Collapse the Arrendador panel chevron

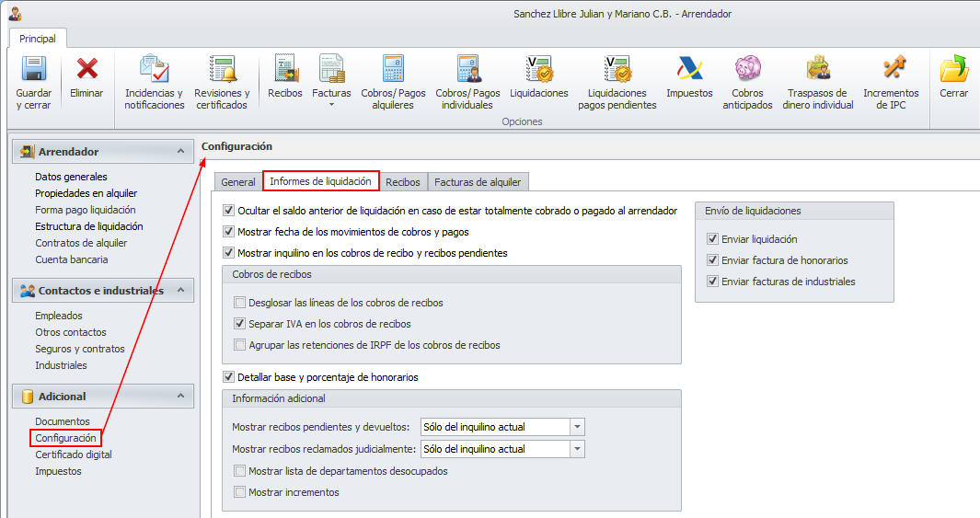[x=180, y=151]
